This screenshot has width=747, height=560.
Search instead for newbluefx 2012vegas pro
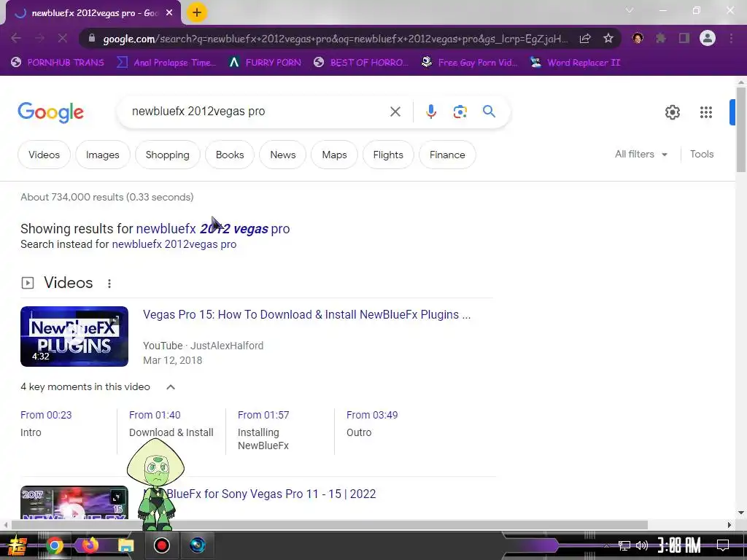(x=174, y=244)
